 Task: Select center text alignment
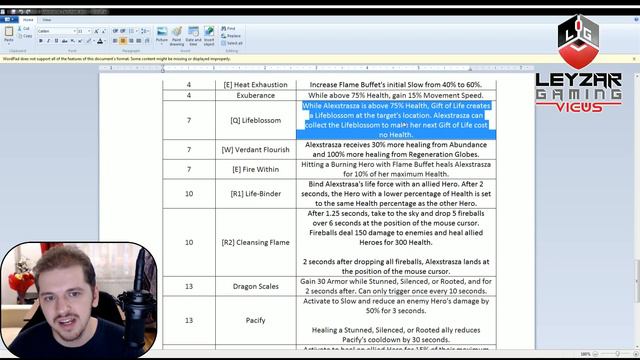click(x=123, y=41)
